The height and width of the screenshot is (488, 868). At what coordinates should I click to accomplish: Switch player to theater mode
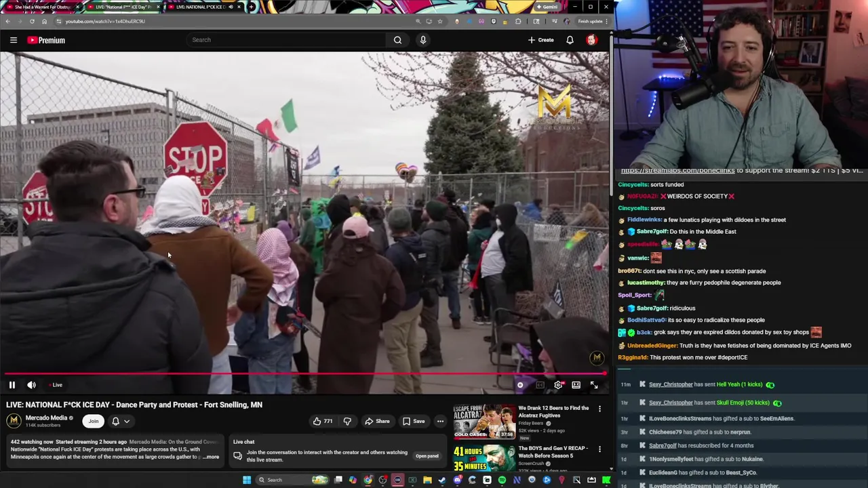coord(576,385)
